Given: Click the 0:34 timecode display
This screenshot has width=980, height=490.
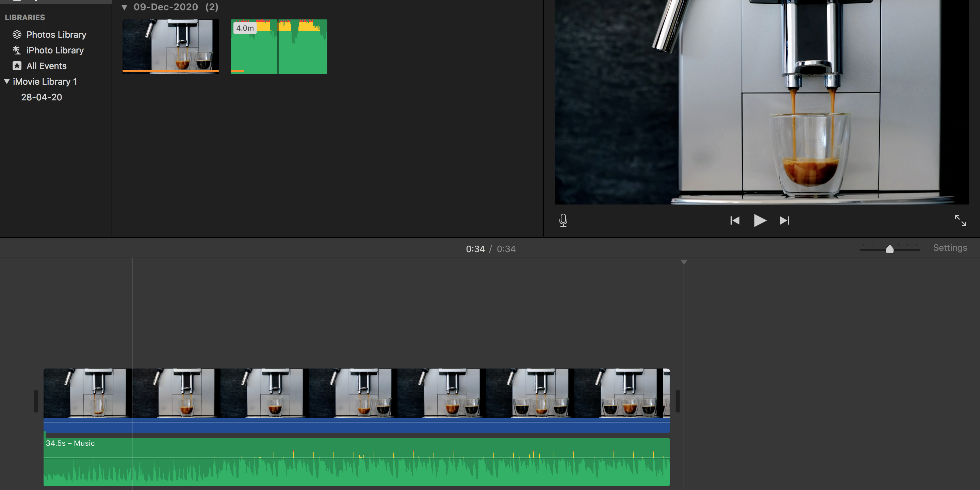Looking at the screenshot, I should point(476,249).
